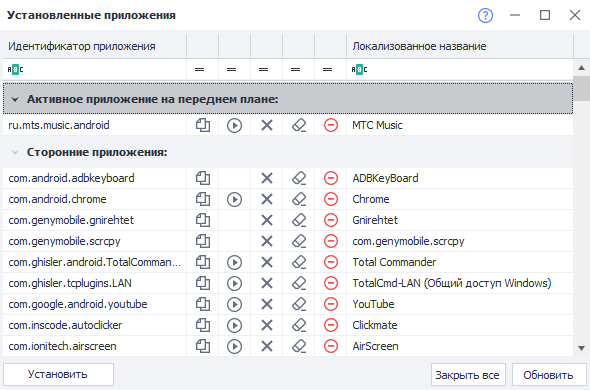Erase ADBKeyBoard data with its eraser icon
Screen dimensions: 590x390
(299, 178)
